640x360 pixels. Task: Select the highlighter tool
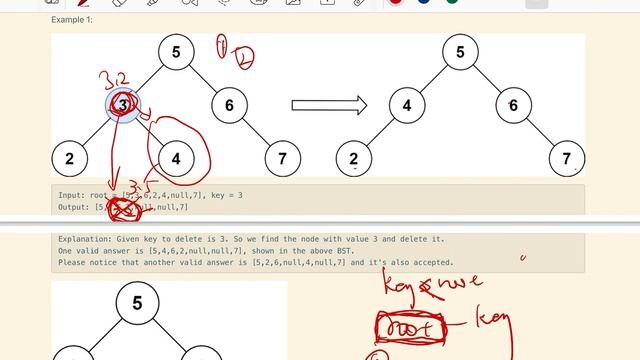tap(153, 2)
